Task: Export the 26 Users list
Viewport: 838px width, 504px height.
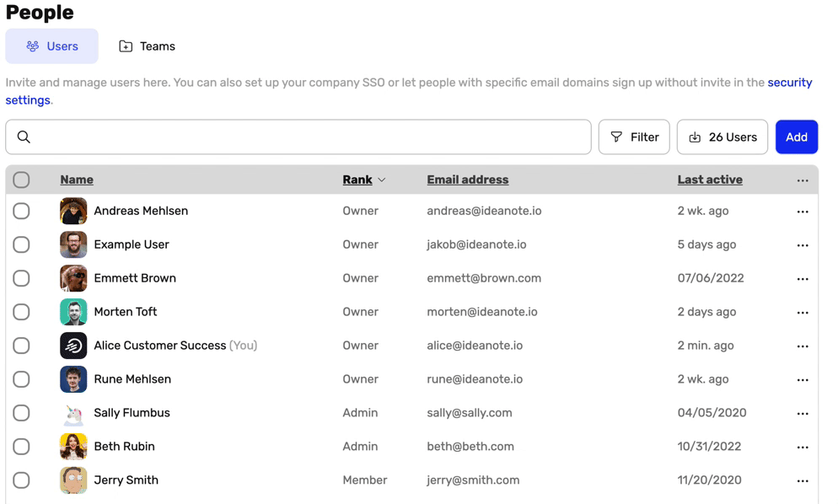Action: (x=722, y=137)
